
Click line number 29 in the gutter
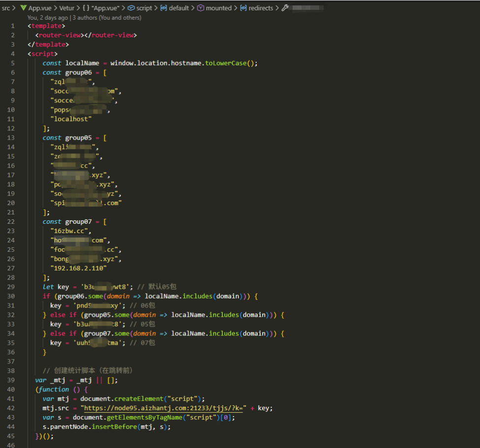tap(11, 287)
